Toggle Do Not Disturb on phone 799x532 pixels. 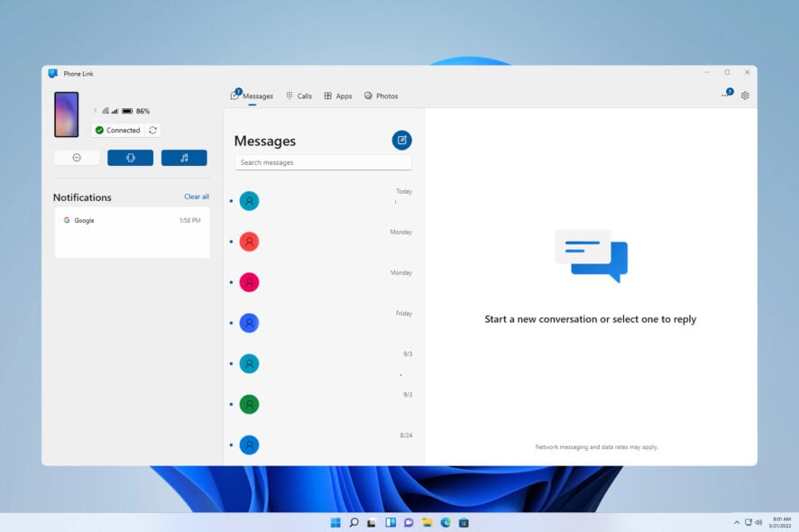coord(77,158)
